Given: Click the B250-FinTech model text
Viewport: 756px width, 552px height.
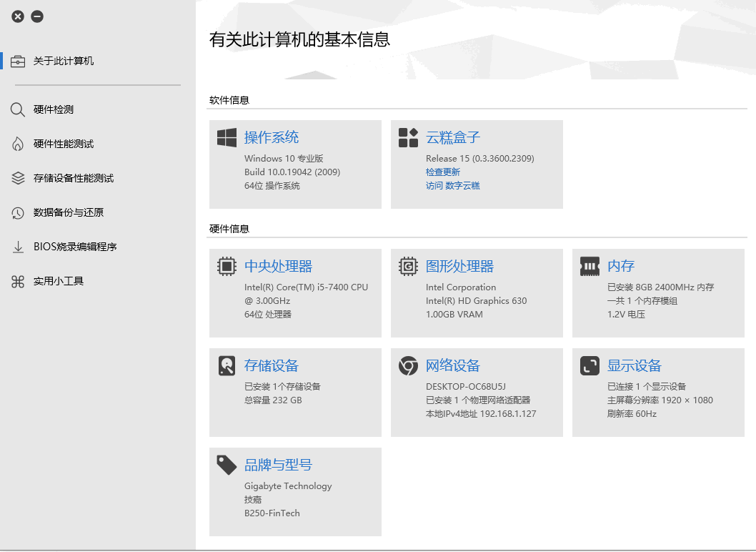Looking at the screenshot, I should [x=272, y=513].
